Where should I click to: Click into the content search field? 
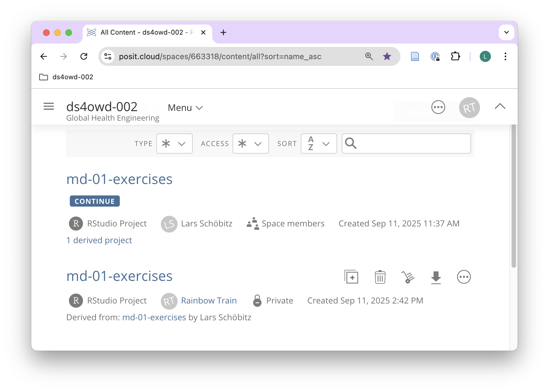413,144
